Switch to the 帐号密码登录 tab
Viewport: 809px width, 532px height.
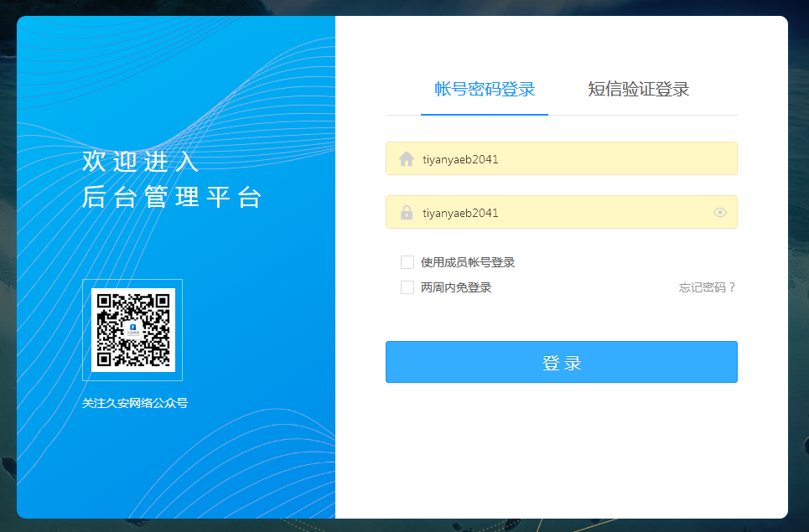tap(485, 90)
